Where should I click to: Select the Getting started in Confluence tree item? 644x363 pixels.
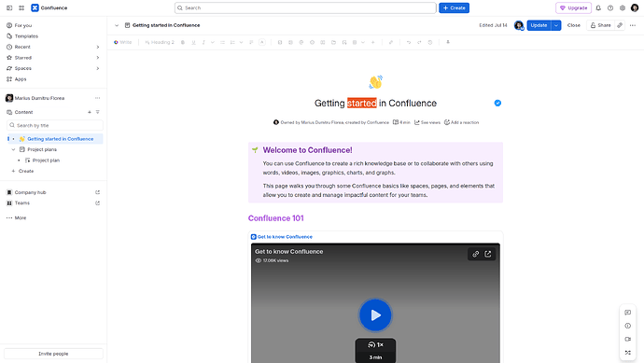click(55, 139)
